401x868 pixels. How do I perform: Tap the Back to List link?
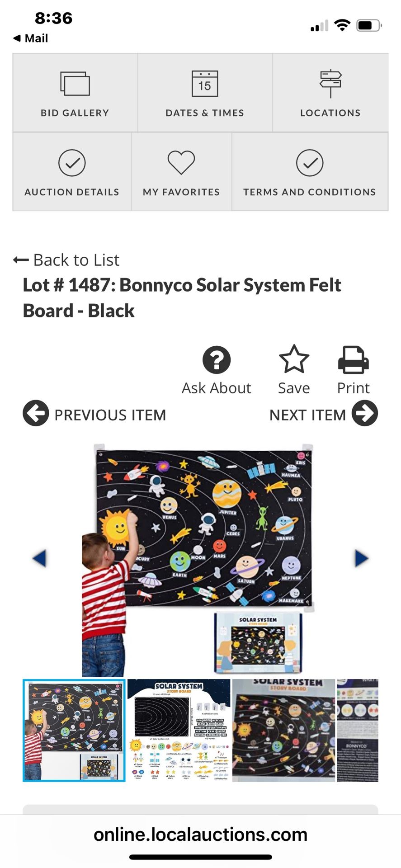pos(76,260)
